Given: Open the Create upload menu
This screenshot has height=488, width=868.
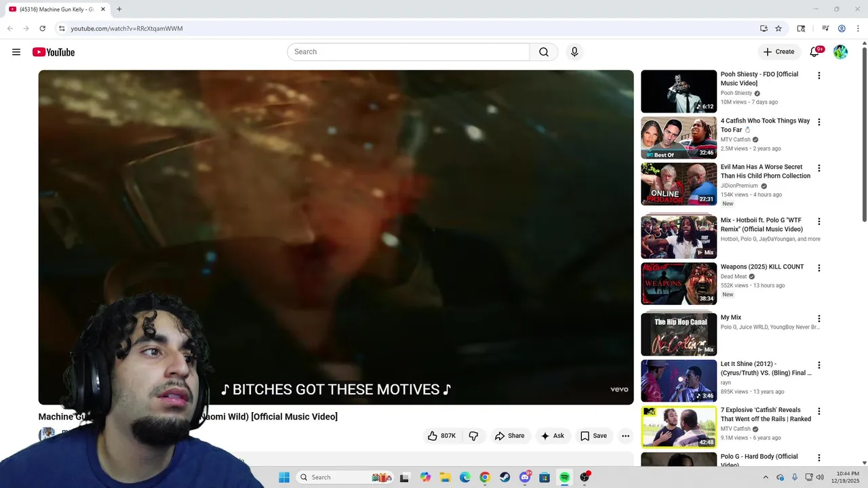Looking at the screenshot, I should point(778,52).
